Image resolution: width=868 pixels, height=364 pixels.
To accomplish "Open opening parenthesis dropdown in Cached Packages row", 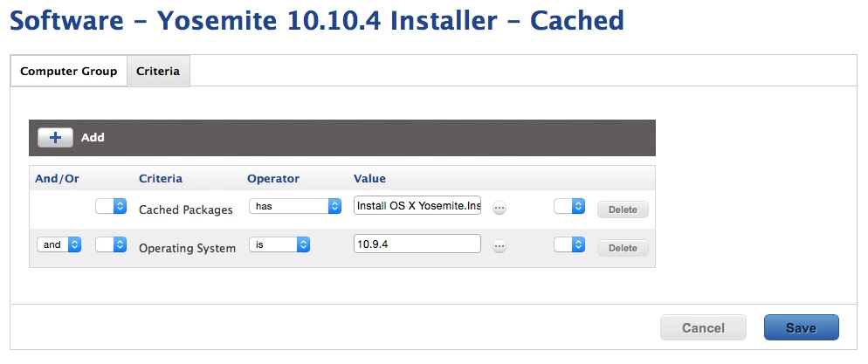I will (x=111, y=206).
